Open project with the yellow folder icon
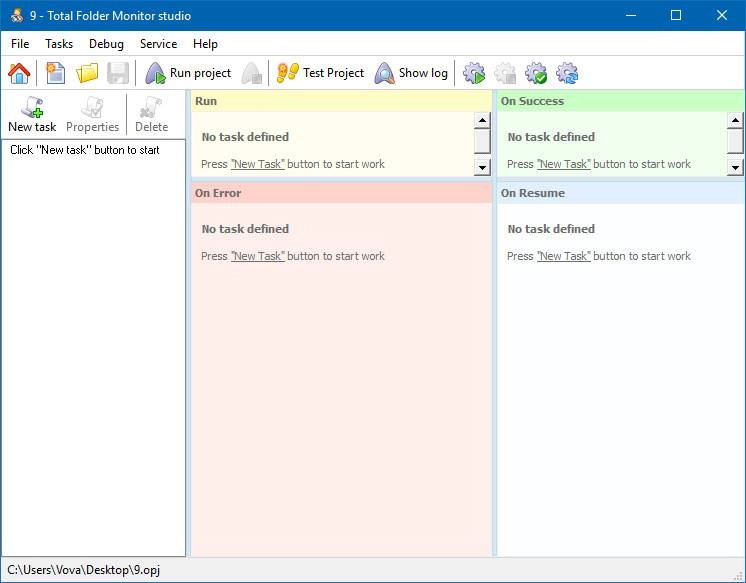Image resolution: width=746 pixels, height=583 pixels. point(87,73)
